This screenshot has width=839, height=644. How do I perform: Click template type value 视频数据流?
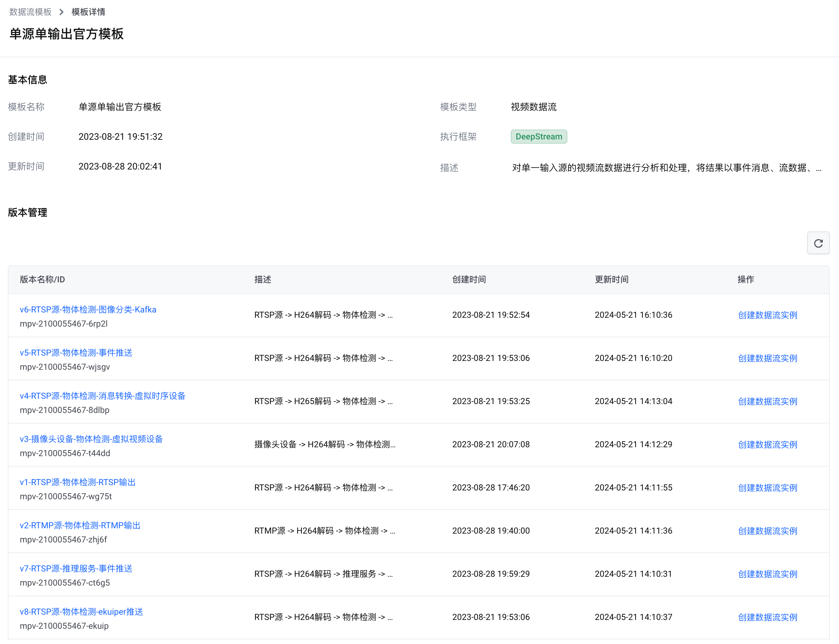click(533, 107)
